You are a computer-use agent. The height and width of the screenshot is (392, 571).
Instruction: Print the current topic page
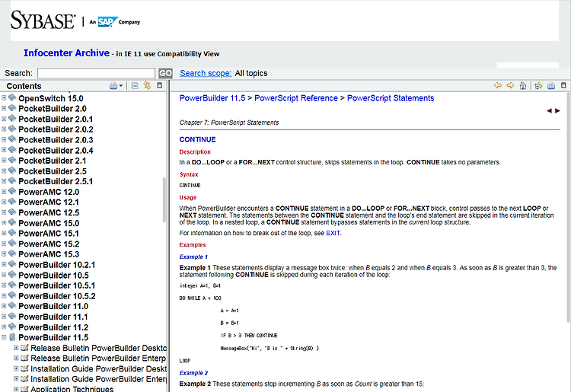point(551,85)
